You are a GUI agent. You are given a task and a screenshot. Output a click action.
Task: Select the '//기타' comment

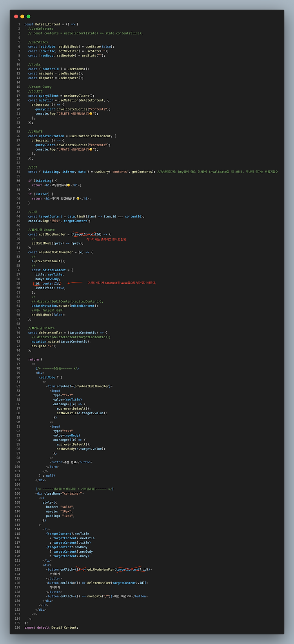34,212
